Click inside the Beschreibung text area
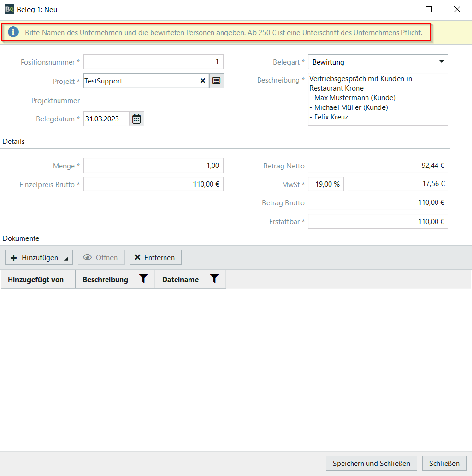472x476 pixels. pyautogui.click(x=378, y=99)
